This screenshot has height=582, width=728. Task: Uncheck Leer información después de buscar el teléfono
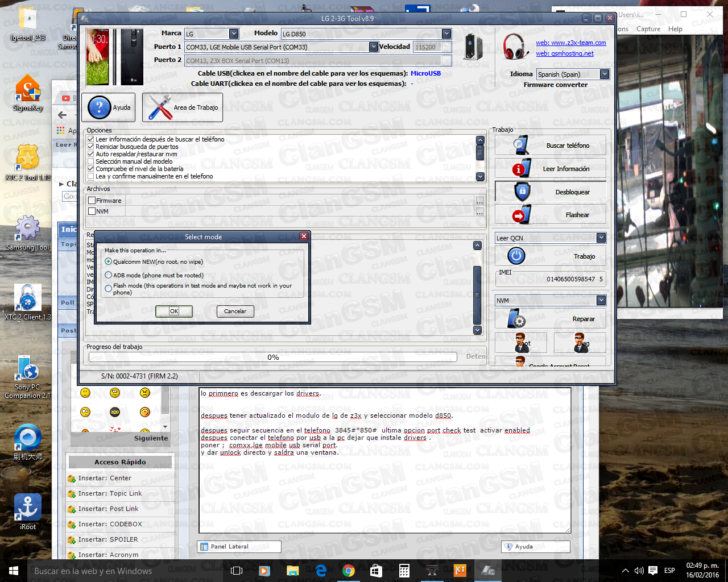point(90,139)
